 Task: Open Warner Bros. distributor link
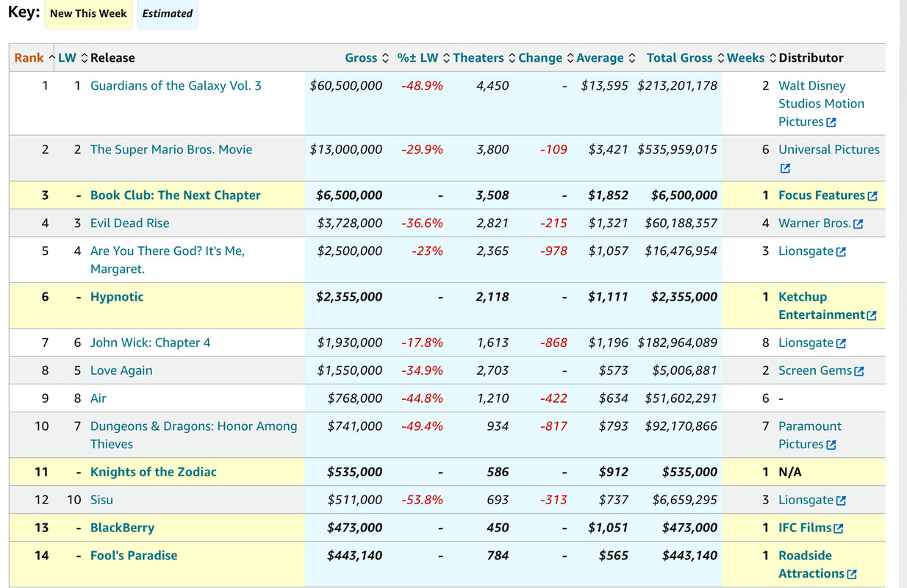pyautogui.click(x=814, y=223)
